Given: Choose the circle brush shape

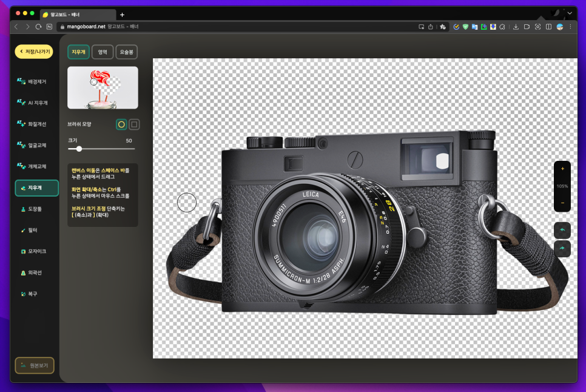Looking at the screenshot, I should coord(121,124).
